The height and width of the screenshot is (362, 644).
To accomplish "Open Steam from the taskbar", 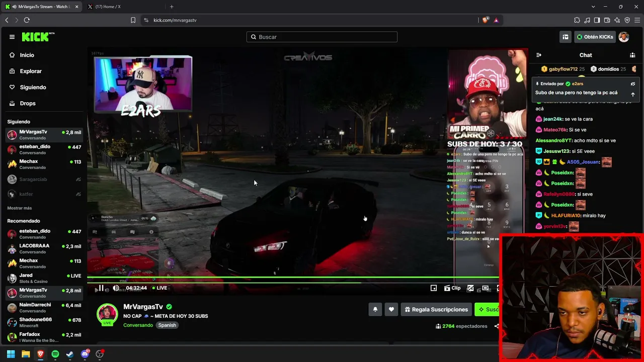I will 70,354.
